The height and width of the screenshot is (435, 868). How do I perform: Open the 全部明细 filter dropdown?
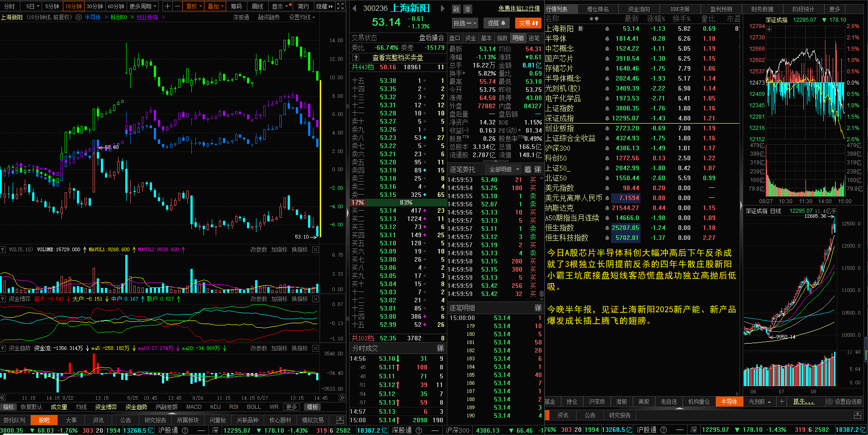point(504,169)
